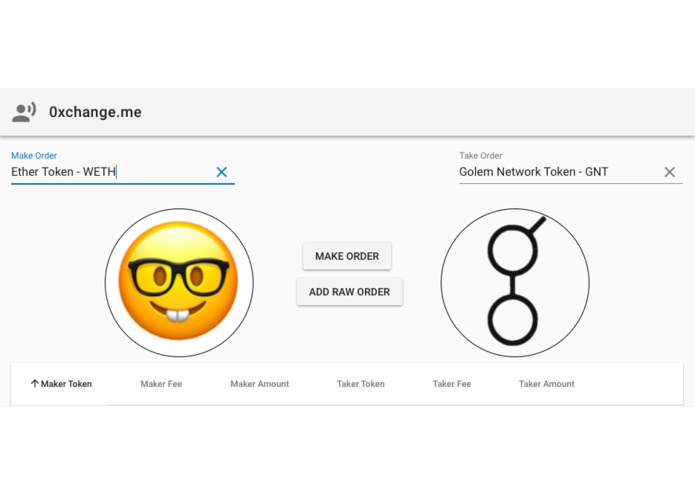Click the MAKE ORDER button
Image resolution: width=695 pixels, height=494 pixels.
[347, 256]
